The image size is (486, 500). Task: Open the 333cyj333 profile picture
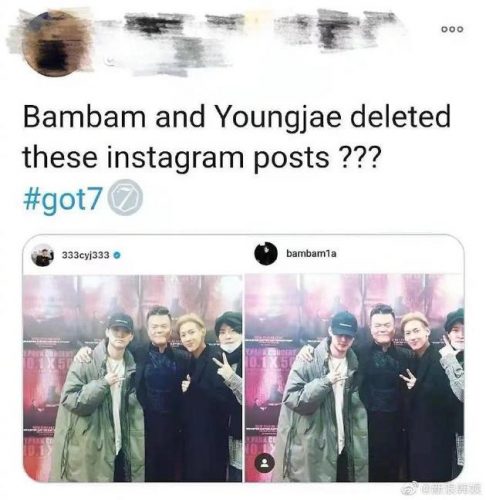(42, 255)
